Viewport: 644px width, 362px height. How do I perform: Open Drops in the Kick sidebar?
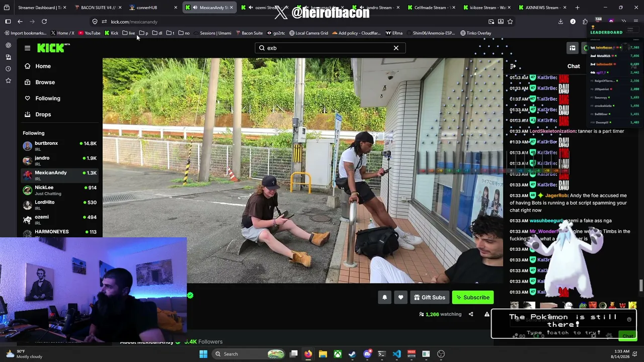pos(60,114)
